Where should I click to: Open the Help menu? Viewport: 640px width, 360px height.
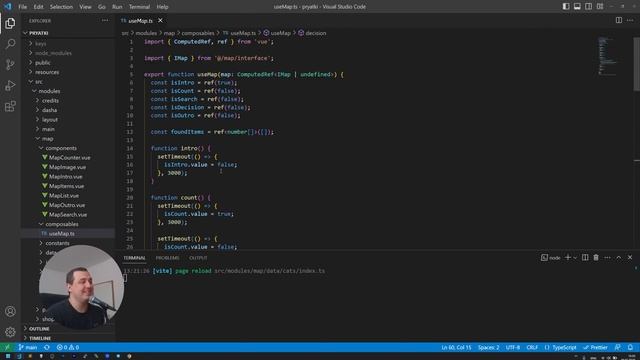pyautogui.click(x=162, y=7)
